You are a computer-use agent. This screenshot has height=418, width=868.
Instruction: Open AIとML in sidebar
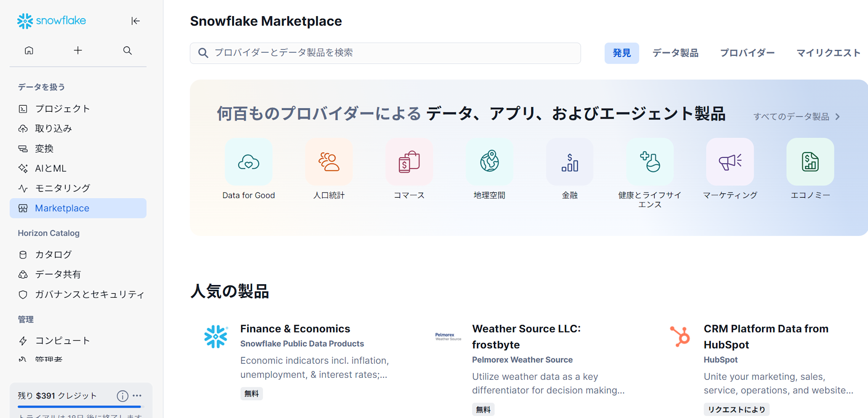click(x=78, y=168)
